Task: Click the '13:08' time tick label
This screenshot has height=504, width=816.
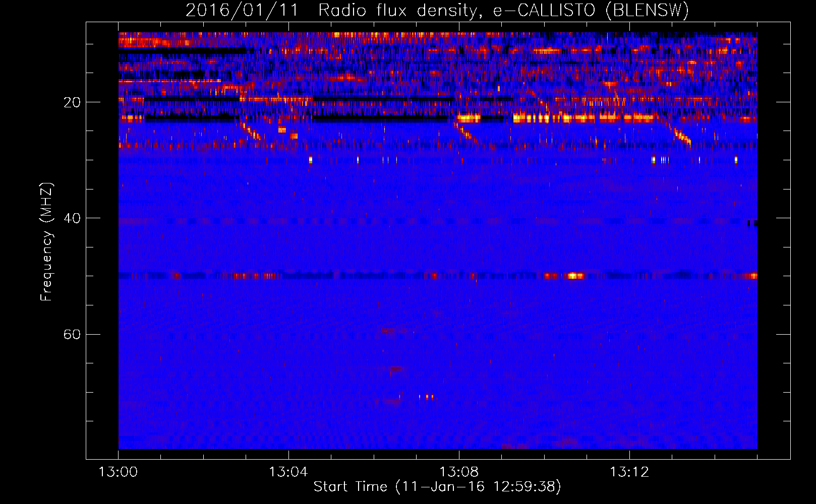Action: [x=459, y=472]
